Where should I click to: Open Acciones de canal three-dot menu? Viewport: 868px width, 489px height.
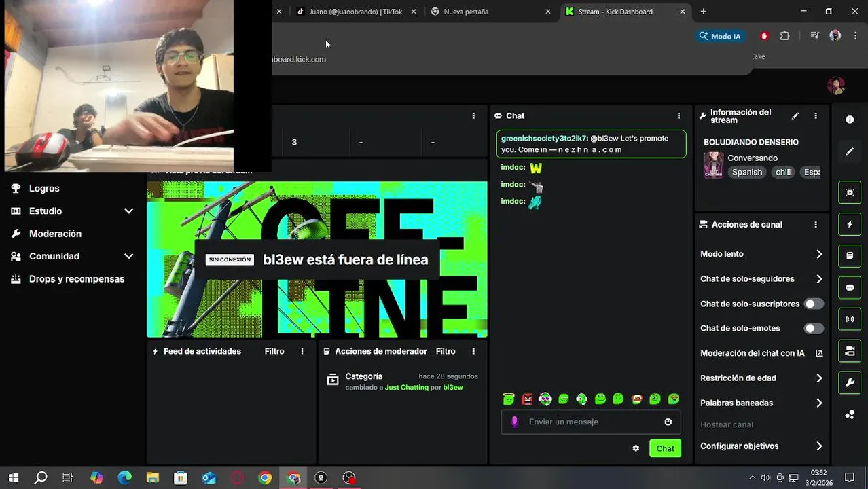(816, 225)
